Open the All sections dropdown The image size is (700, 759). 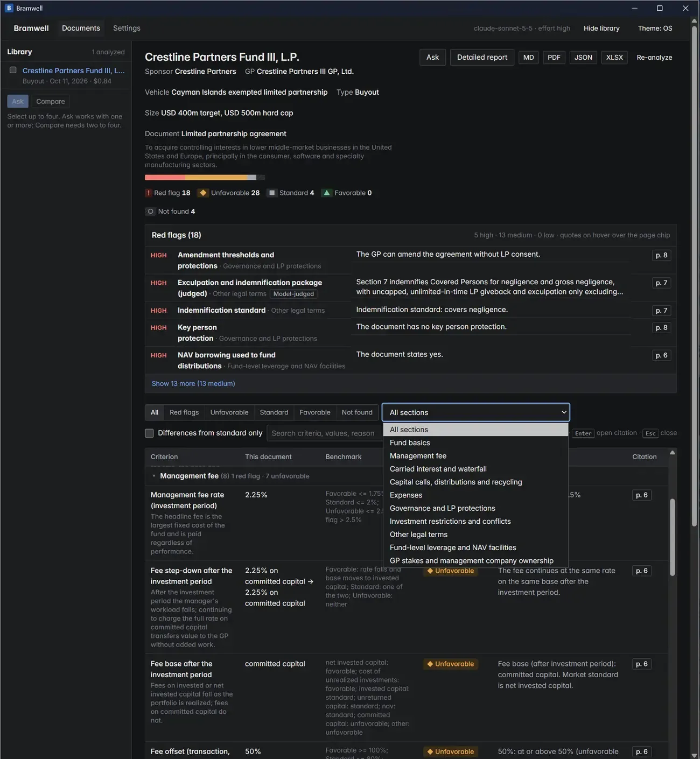tap(476, 412)
